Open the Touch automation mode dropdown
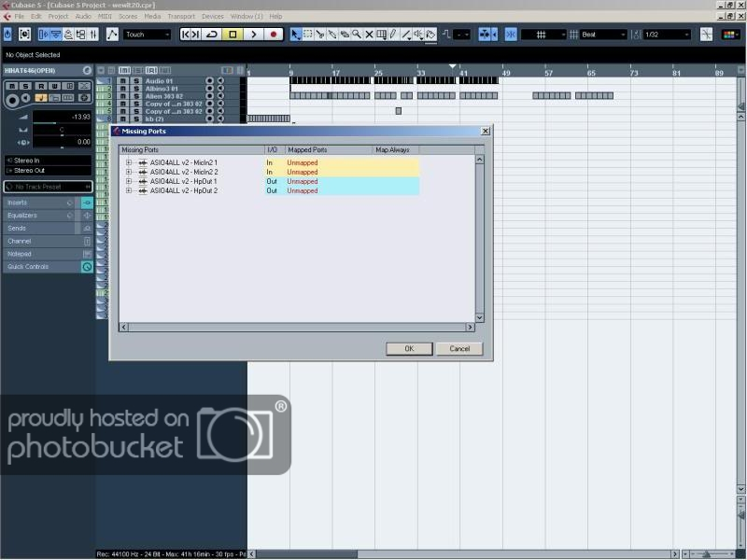Viewport: 747px width, 560px height. pyautogui.click(x=147, y=35)
